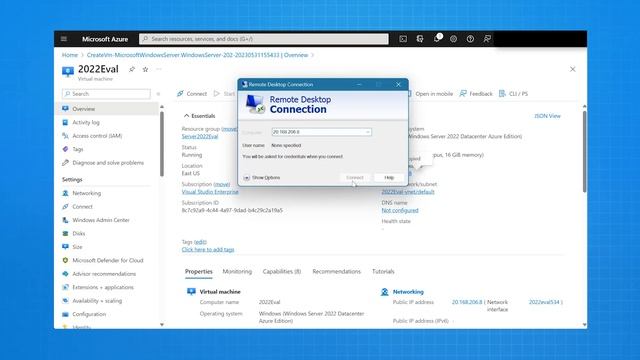Click sidebar scrollbar down arrow
Screen dimensions: 640x360
162,325
